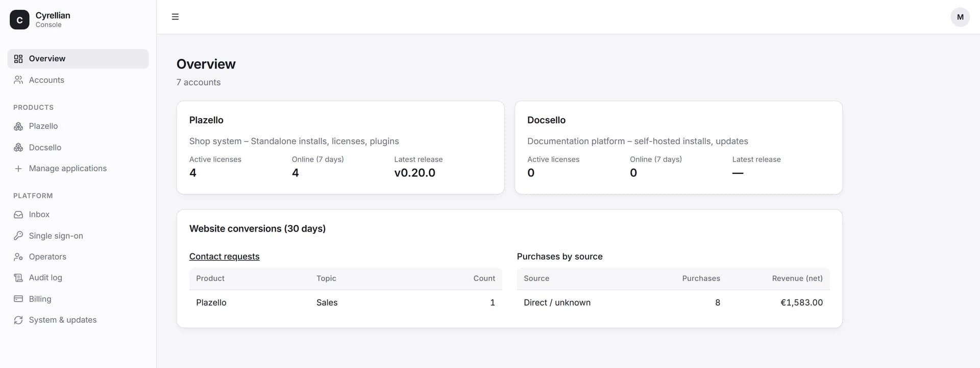Click the Overview grid icon
The width and height of the screenshot is (980, 368).
(x=18, y=59)
